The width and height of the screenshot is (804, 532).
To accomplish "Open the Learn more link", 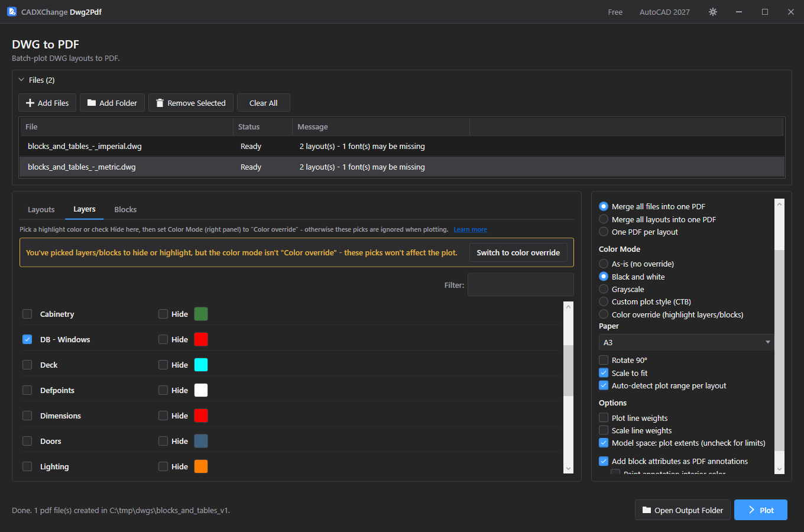I will click(x=471, y=229).
